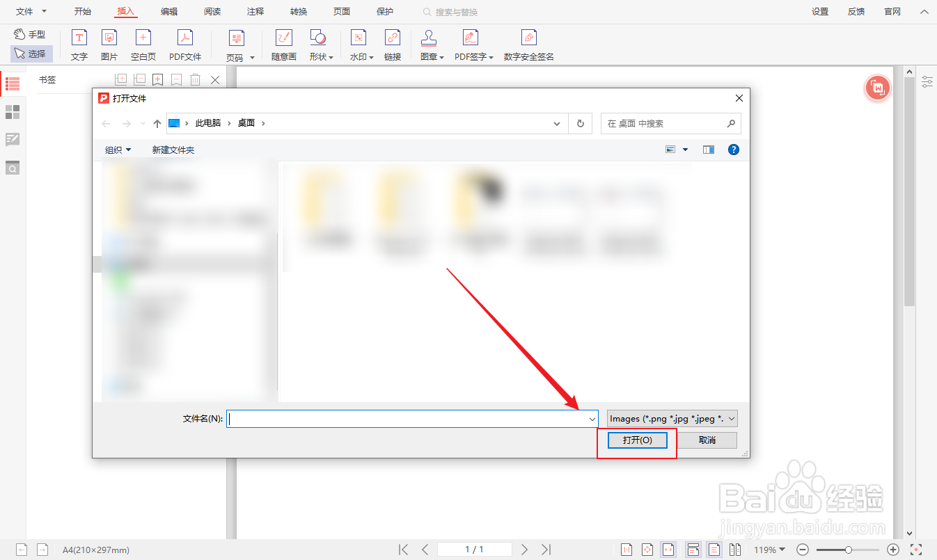The width and height of the screenshot is (937, 560).
Task: Set actual size 1:1 view
Action: pos(627,550)
